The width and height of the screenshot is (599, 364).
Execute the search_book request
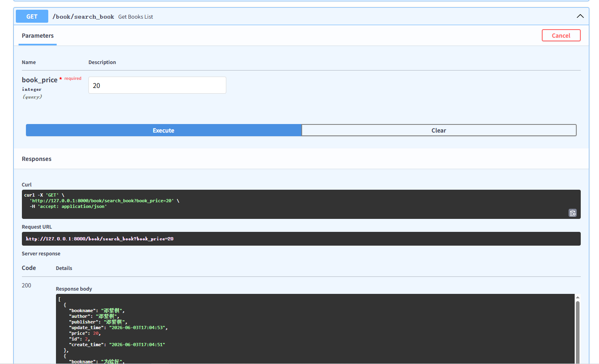click(x=163, y=131)
